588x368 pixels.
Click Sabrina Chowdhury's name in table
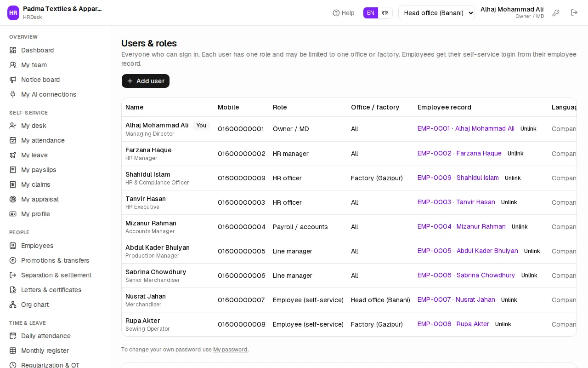pos(156,272)
